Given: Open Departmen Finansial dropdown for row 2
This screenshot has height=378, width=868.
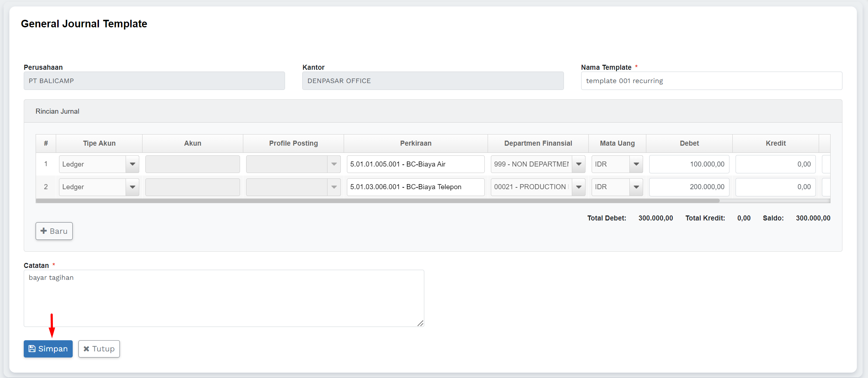Looking at the screenshot, I should (x=579, y=187).
